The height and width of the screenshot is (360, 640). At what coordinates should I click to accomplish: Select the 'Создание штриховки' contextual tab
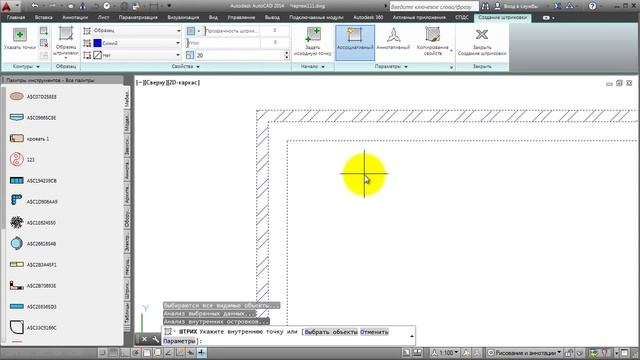point(502,18)
